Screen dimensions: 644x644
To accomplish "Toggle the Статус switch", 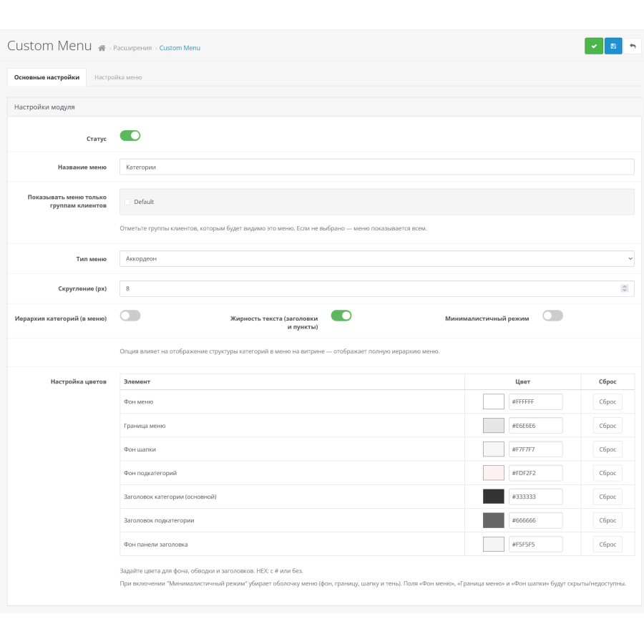I will click(130, 135).
